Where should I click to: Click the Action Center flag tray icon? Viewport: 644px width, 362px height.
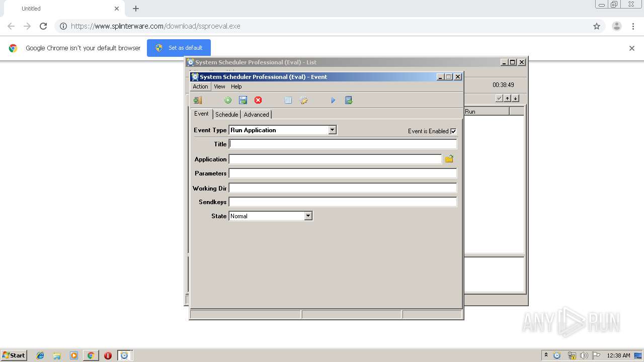coord(596,355)
